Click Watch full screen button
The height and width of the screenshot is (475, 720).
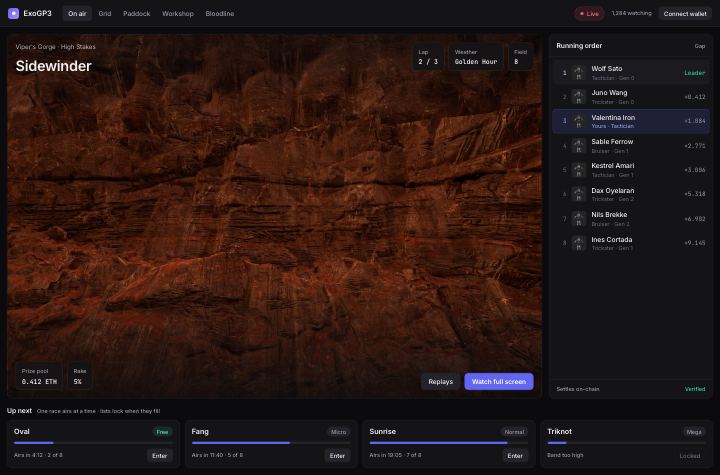499,381
